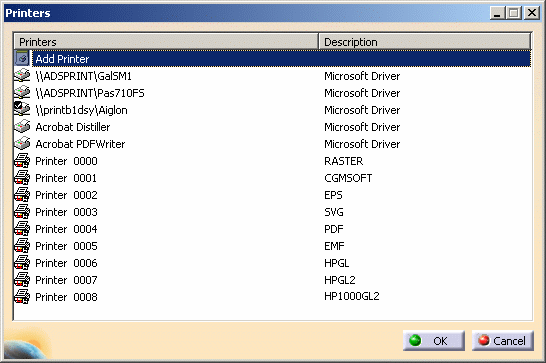546x363 pixels.
Task: Click the icon next to Printer 0000
Action: tap(22, 161)
